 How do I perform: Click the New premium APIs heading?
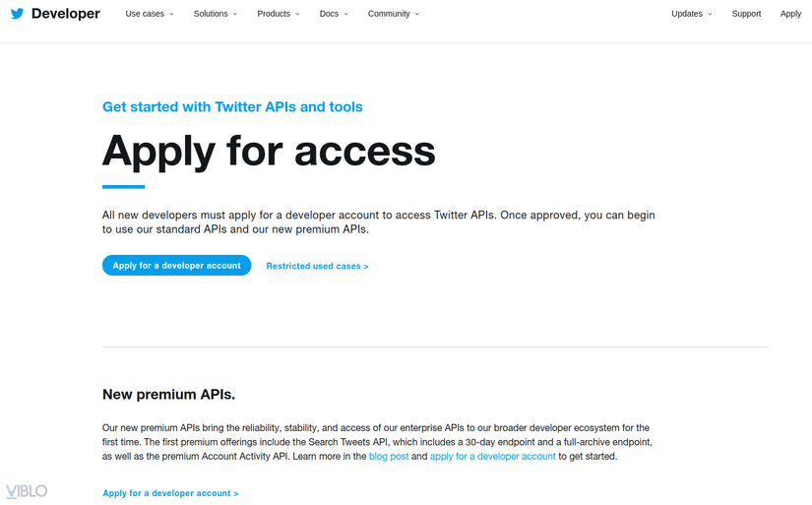[168, 395]
